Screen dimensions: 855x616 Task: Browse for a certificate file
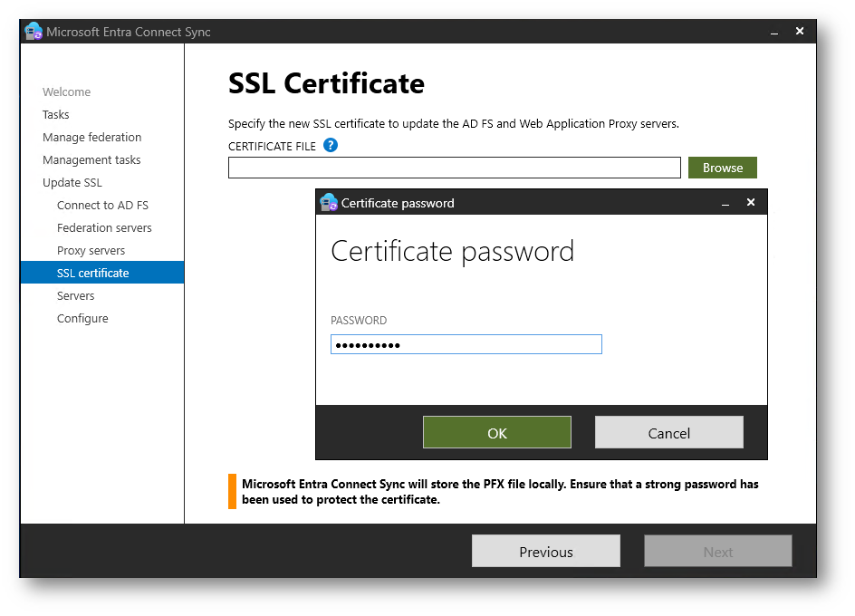pyautogui.click(x=723, y=168)
